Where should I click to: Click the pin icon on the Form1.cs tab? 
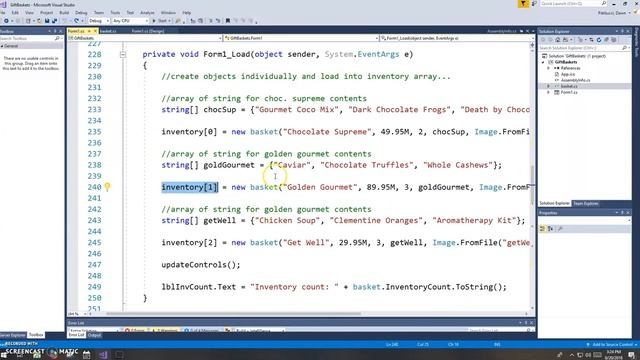pyautogui.click(x=89, y=31)
